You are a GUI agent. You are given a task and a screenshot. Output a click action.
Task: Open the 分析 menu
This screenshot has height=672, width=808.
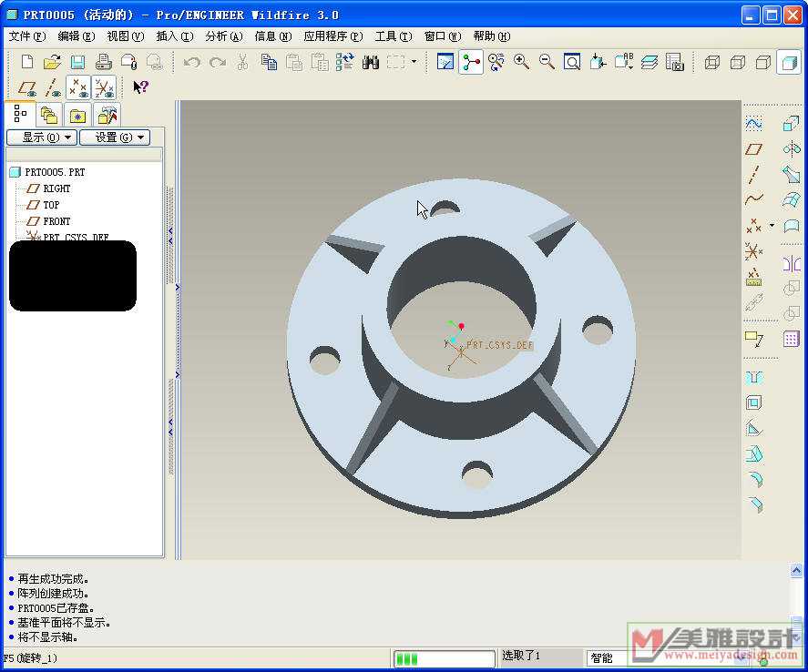coord(224,36)
